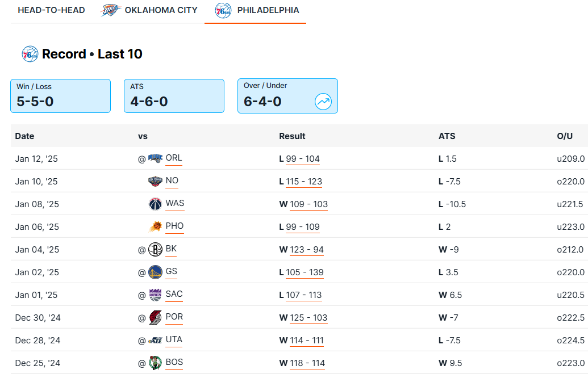The width and height of the screenshot is (588, 374).
Task: Select the Win / Loss 5-5-0 card
Action: (60, 96)
